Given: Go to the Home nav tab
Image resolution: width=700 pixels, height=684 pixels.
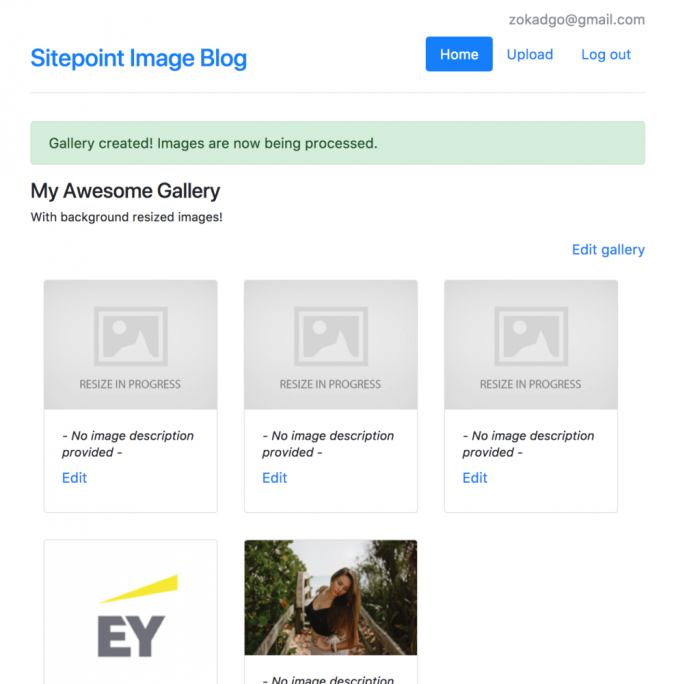Looking at the screenshot, I should tap(459, 54).
